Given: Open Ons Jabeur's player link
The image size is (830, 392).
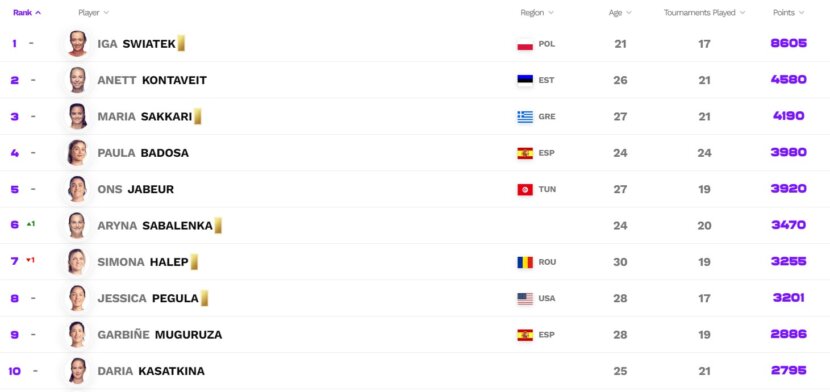Looking at the screenshot, I should 136,189.
